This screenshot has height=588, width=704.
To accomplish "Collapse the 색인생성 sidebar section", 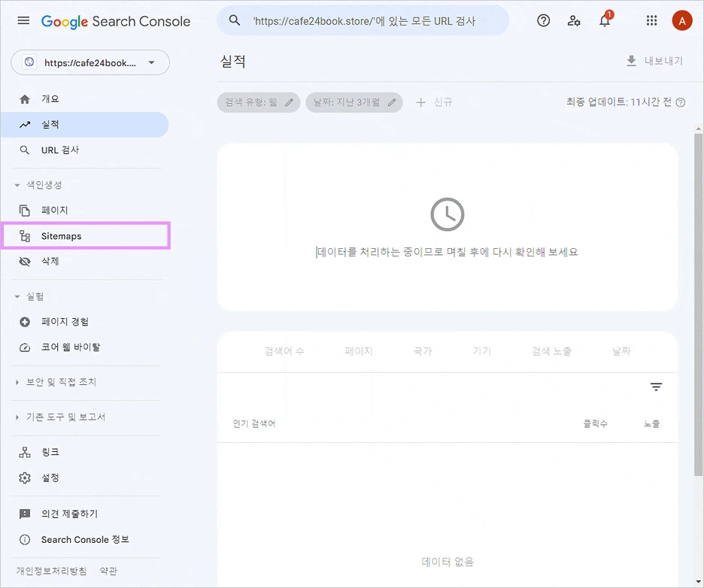I will tap(17, 184).
